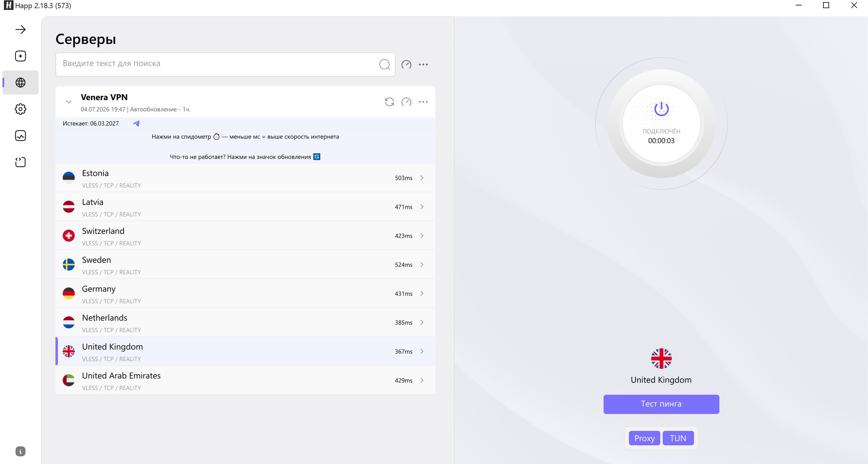Viewport: 868px width, 464px height.
Task: Click the Switzerland flag icon
Action: [x=69, y=236]
